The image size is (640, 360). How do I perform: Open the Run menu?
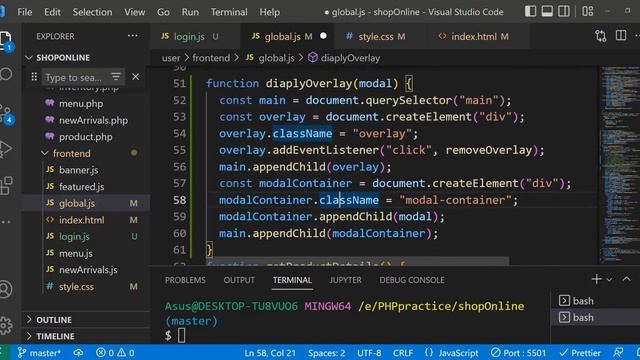[190, 12]
